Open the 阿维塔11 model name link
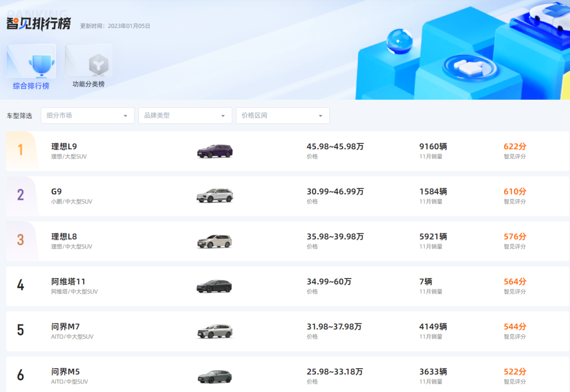The height and width of the screenshot is (392, 570). coord(68,282)
